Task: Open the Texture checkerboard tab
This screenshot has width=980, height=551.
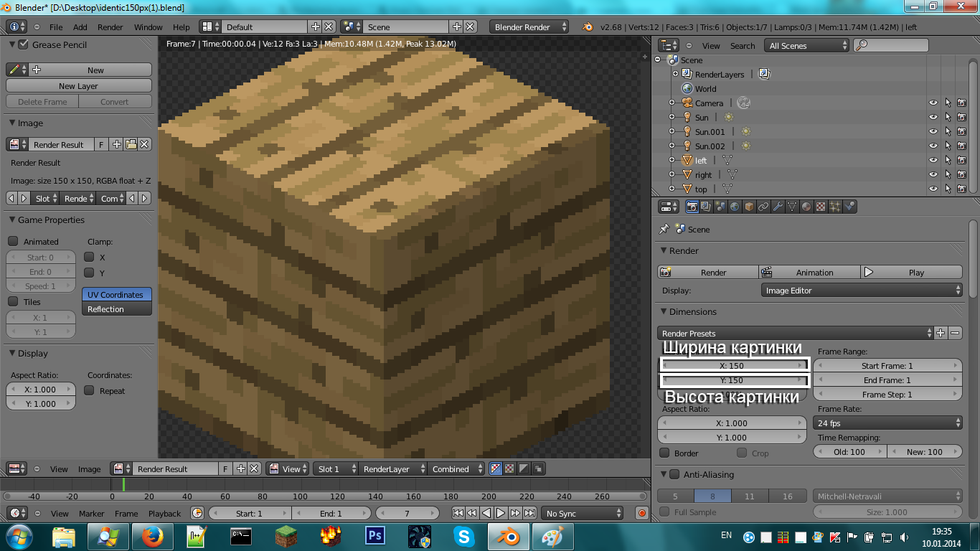Action: click(821, 207)
